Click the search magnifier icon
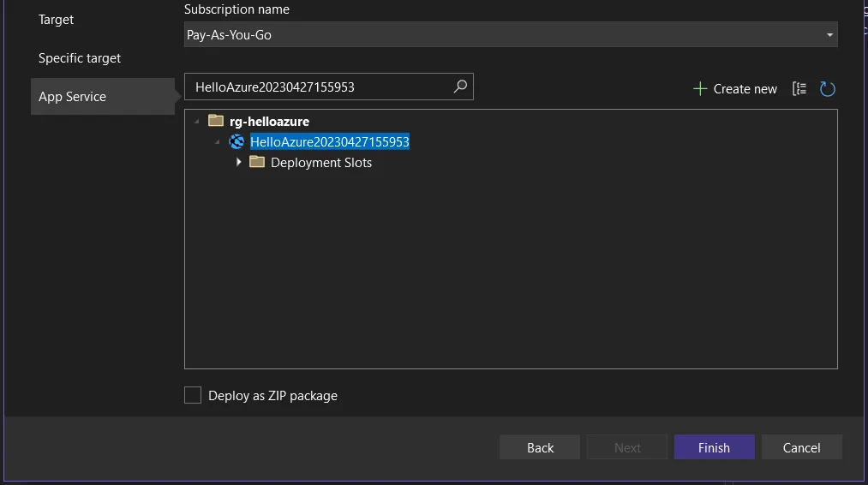This screenshot has height=485, width=868. coord(460,87)
